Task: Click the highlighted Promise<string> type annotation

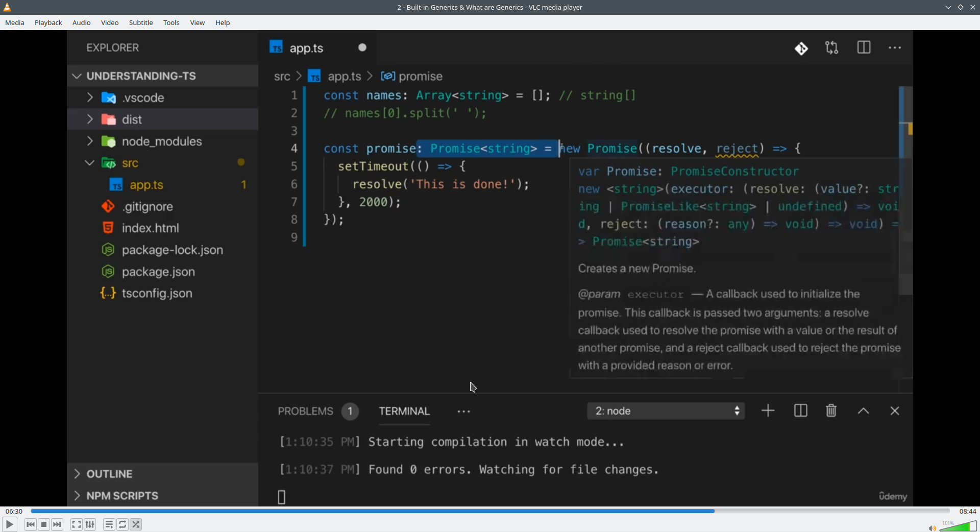Action: point(484,149)
